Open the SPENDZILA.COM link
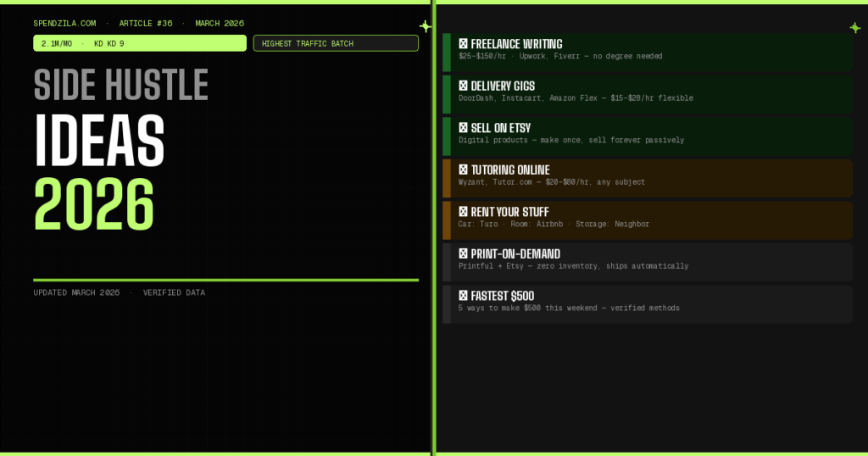868x456 pixels. 64,24
